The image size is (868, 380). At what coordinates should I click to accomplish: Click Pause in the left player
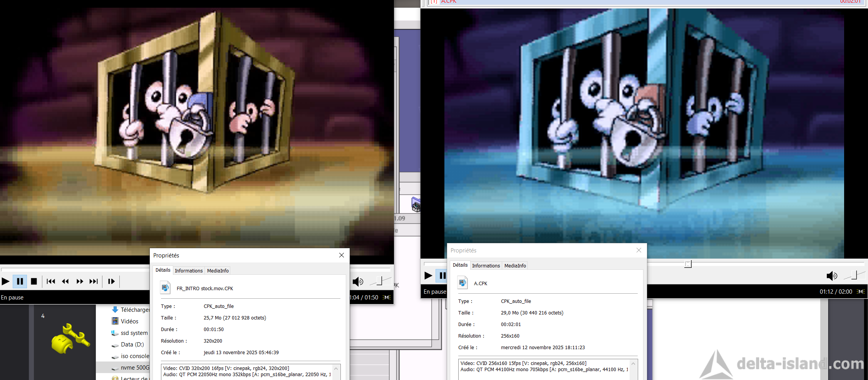[20, 281]
